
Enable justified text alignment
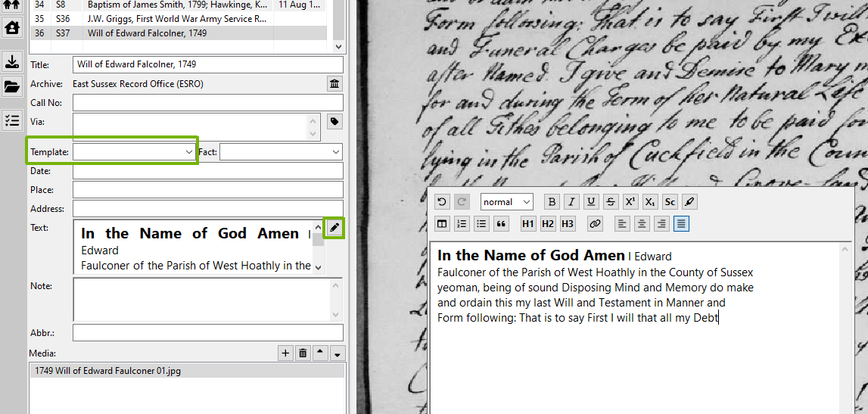(681, 223)
